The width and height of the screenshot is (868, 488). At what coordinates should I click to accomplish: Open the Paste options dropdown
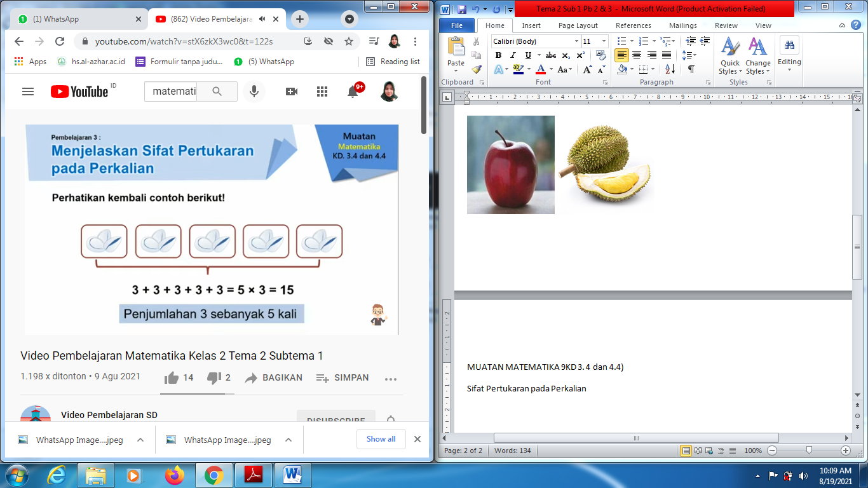(x=456, y=70)
